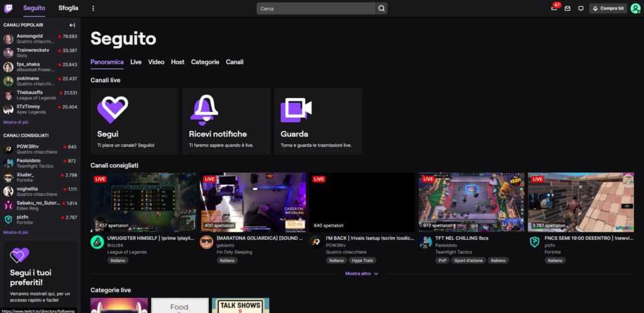This screenshot has width=644, height=313.
Task: Click pizfn shield avatar in sidebar
Action: [8, 220]
